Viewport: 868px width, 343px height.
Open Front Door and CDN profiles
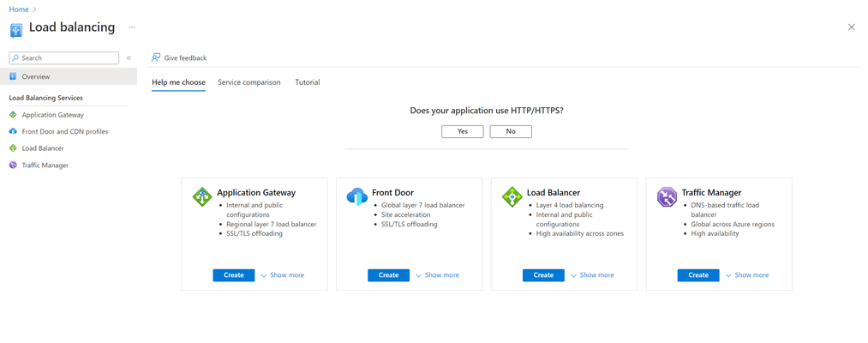coord(65,131)
